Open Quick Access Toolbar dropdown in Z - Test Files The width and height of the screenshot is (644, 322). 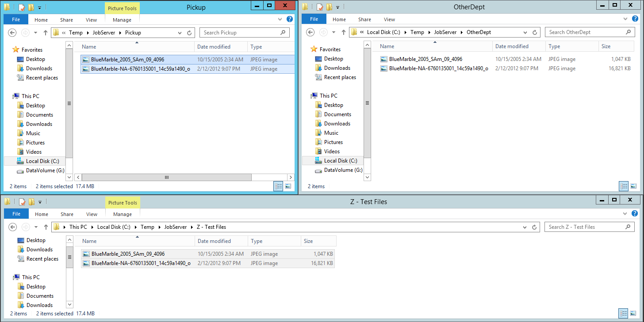(x=40, y=202)
